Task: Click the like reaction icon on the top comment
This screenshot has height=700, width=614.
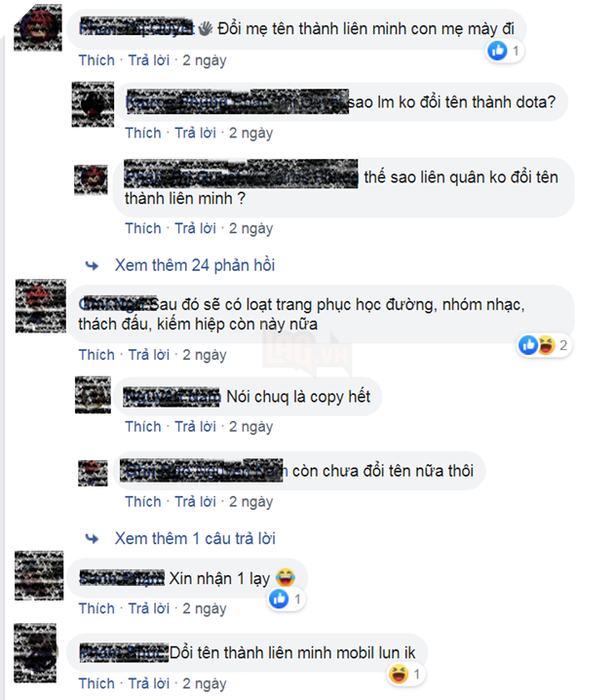Action: [x=497, y=51]
